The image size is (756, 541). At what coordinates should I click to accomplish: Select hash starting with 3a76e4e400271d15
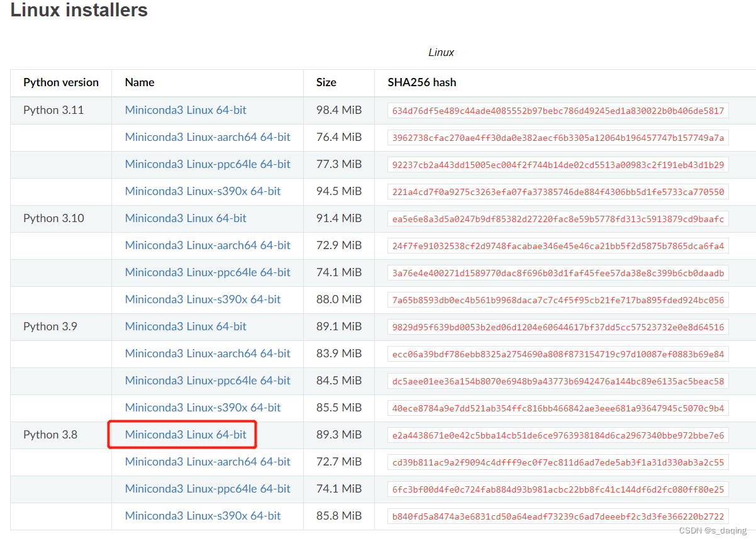coord(558,273)
